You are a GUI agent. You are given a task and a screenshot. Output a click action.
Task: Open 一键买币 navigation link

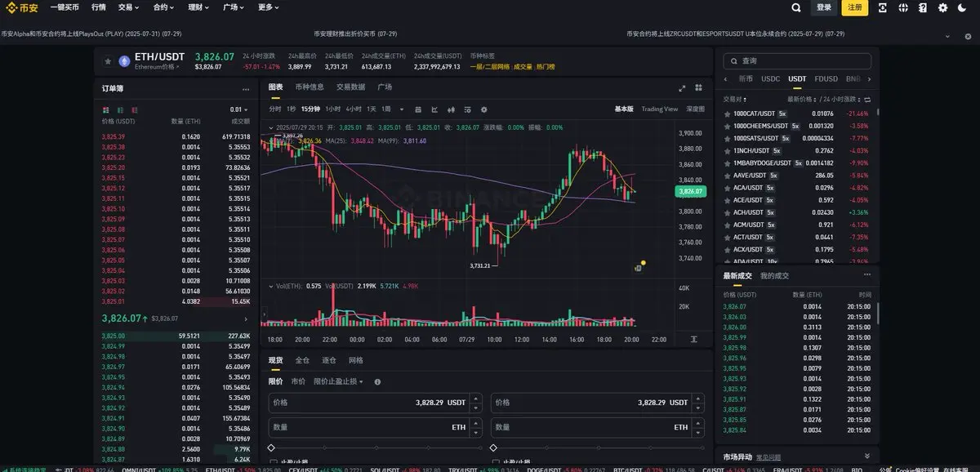point(65,7)
